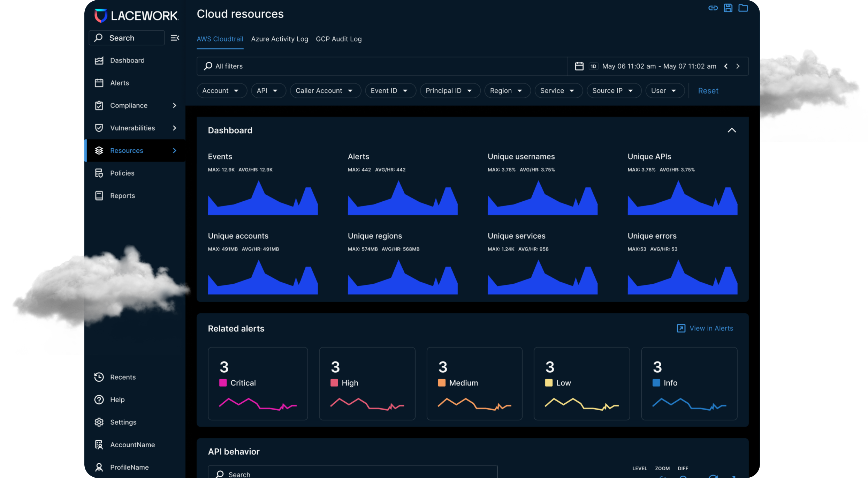Screen dimensions: 868x478
Task: Switch to Azure Activity Log tab
Action: (280, 39)
